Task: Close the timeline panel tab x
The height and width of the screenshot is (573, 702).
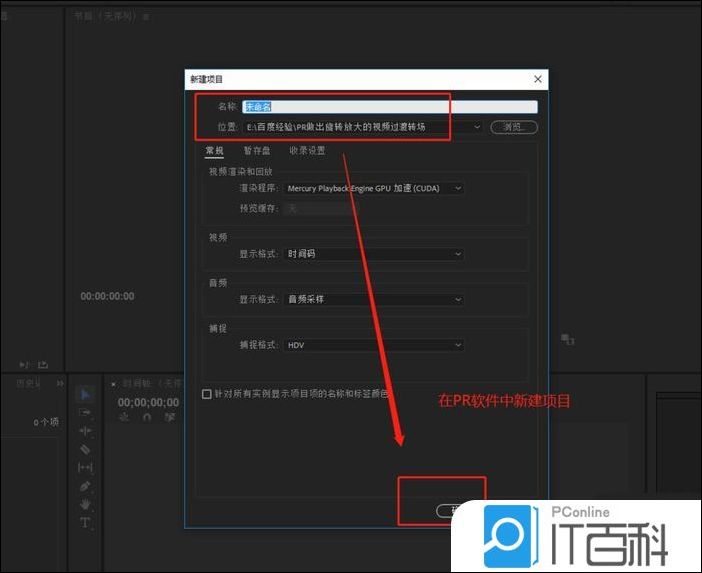Action: point(114,384)
